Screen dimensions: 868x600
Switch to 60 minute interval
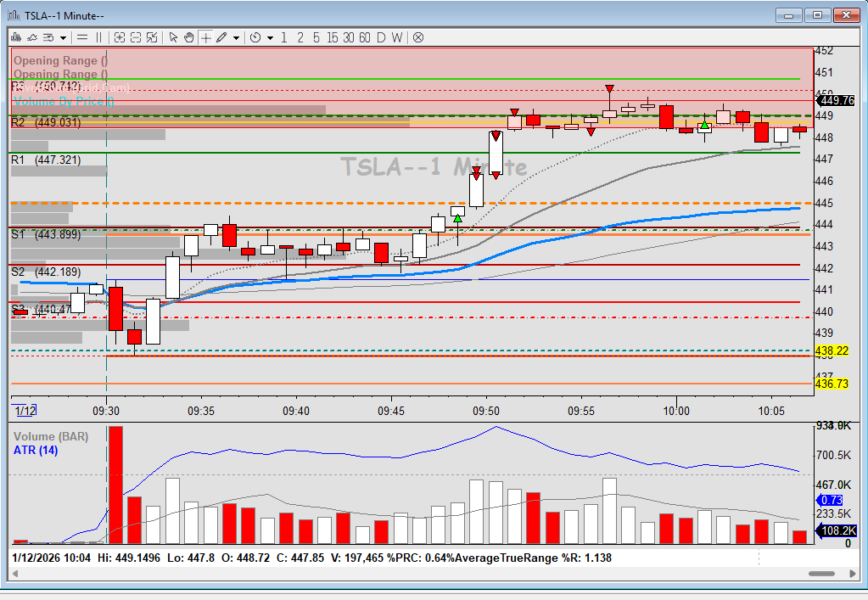[364, 37]
